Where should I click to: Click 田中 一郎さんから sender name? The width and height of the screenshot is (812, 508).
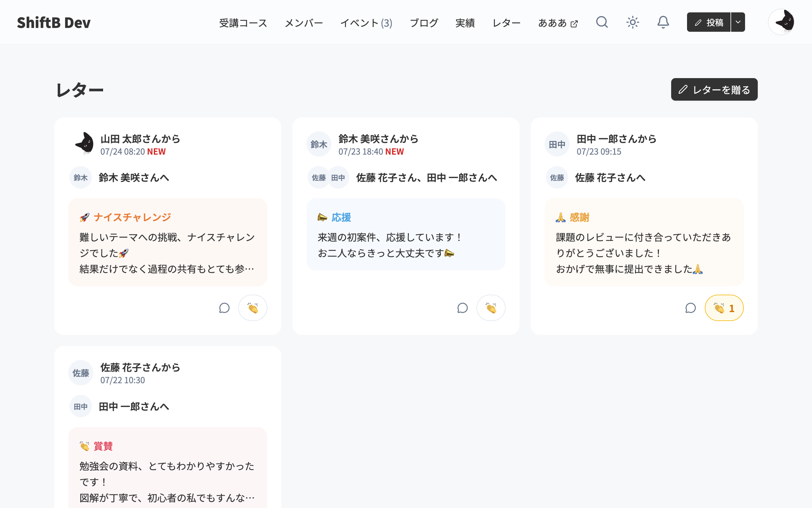[617, 139]
